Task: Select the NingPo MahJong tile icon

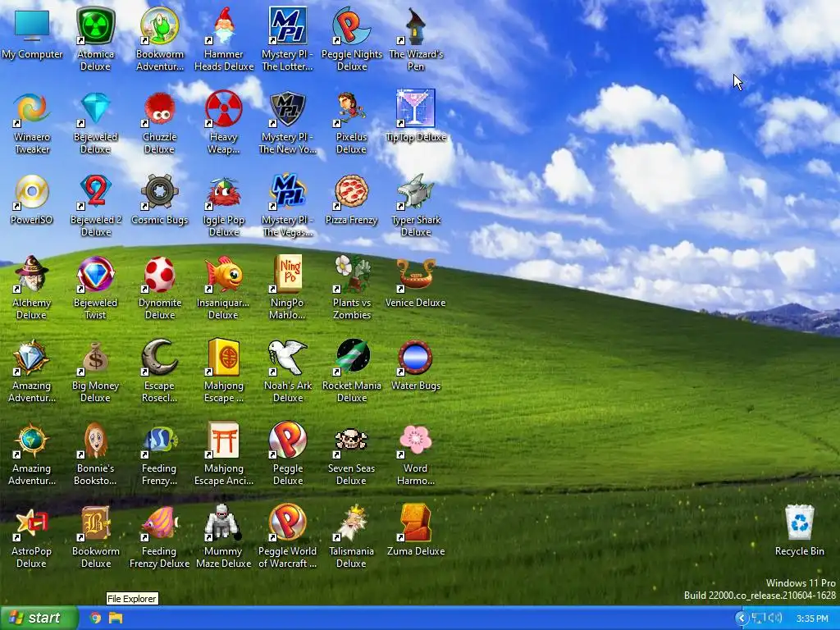Action: tap(288, 274)
